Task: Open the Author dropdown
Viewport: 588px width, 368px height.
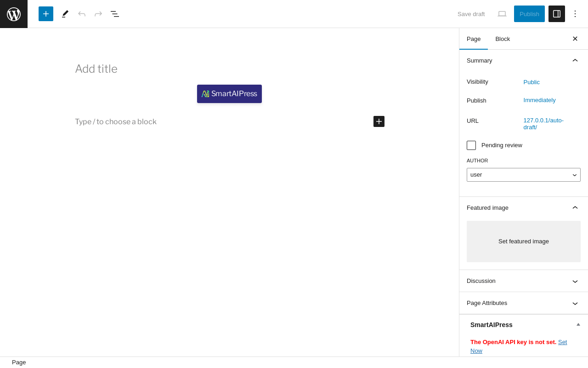Action: pyautogui.click(x=524, y=175)
